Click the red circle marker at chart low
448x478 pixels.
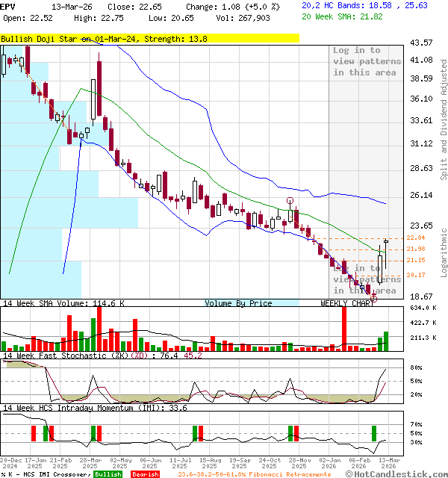tap(373, 297)
